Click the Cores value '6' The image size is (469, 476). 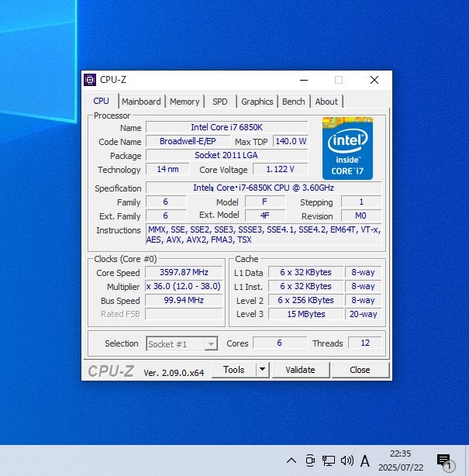click(280, 343)
